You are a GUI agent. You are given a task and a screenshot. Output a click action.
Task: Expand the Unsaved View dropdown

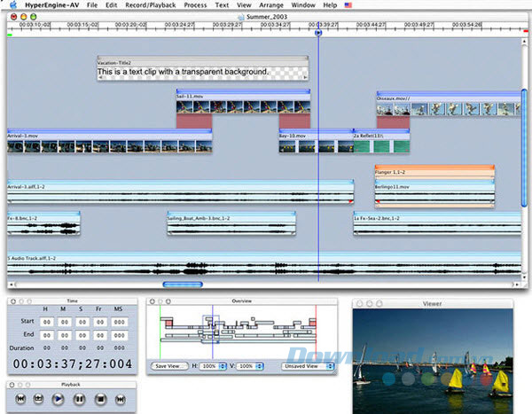point(308,365)
